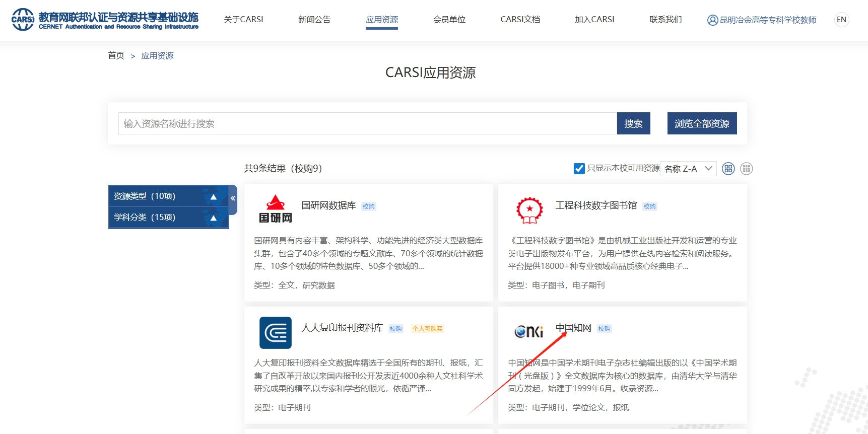Open the 联系我们 menu

tap(665, 20)
